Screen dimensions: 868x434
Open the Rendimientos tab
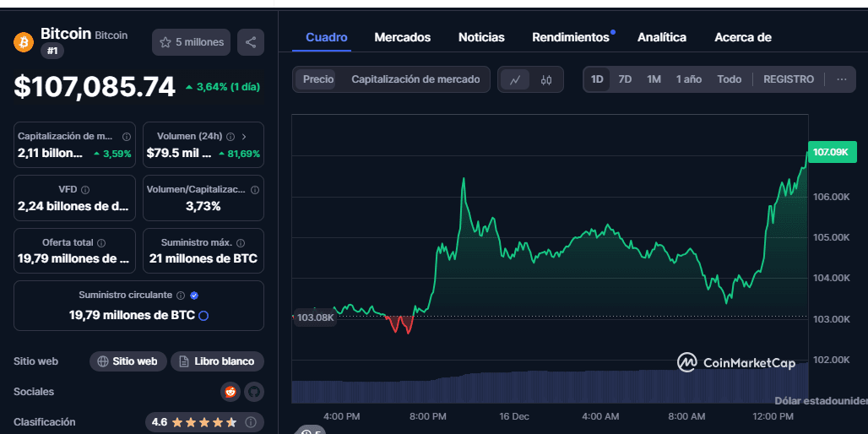click(571, 38)
